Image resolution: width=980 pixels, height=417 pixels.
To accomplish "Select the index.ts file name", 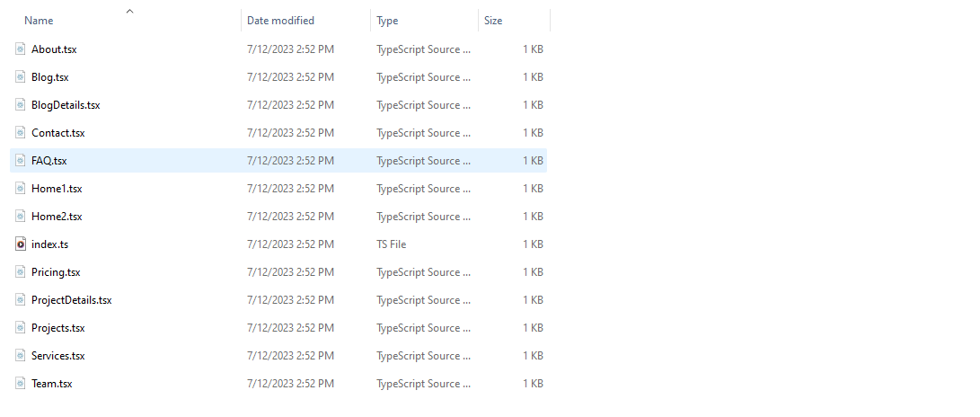I will pyautogui.click(x=50, y=244).
